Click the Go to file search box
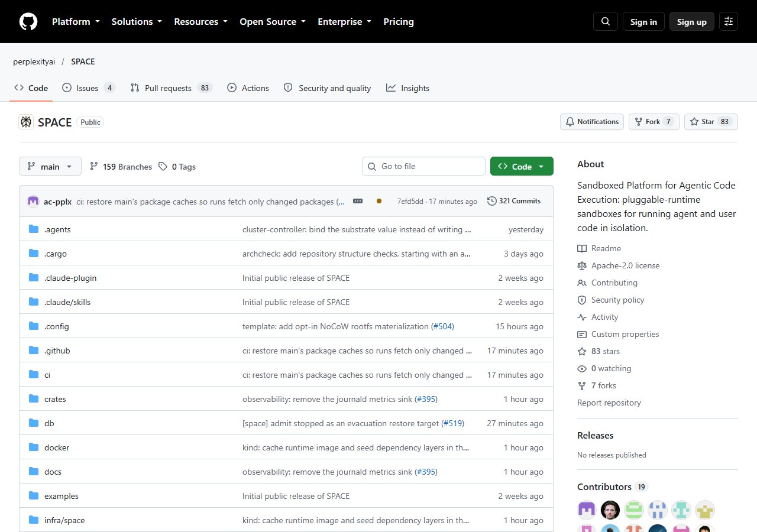 tap(423, 167)
